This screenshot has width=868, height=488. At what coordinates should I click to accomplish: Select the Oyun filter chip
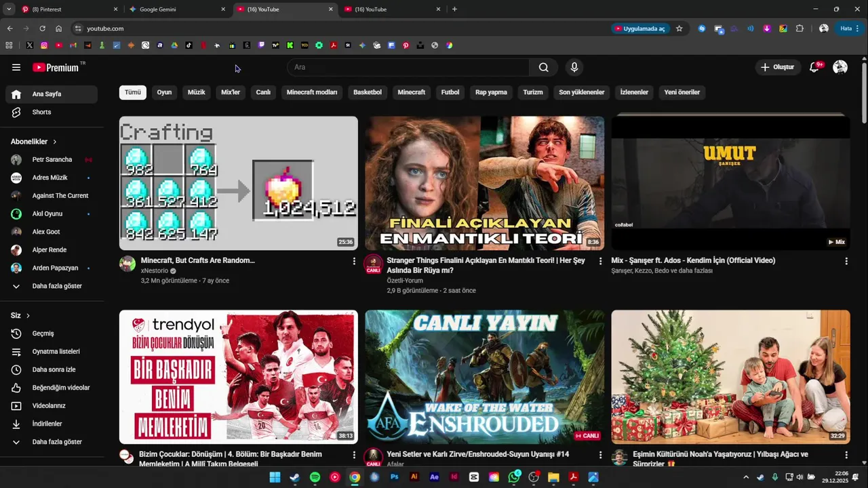click(165, 92)
